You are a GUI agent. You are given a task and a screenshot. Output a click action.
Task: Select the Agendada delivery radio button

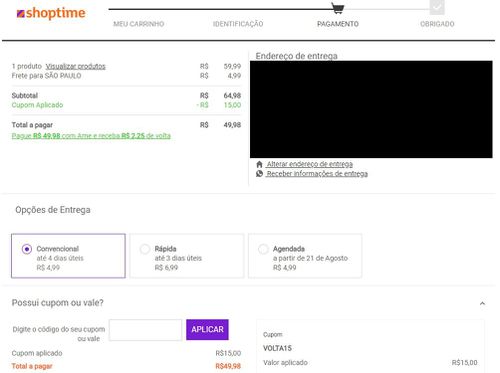(263, 249)
